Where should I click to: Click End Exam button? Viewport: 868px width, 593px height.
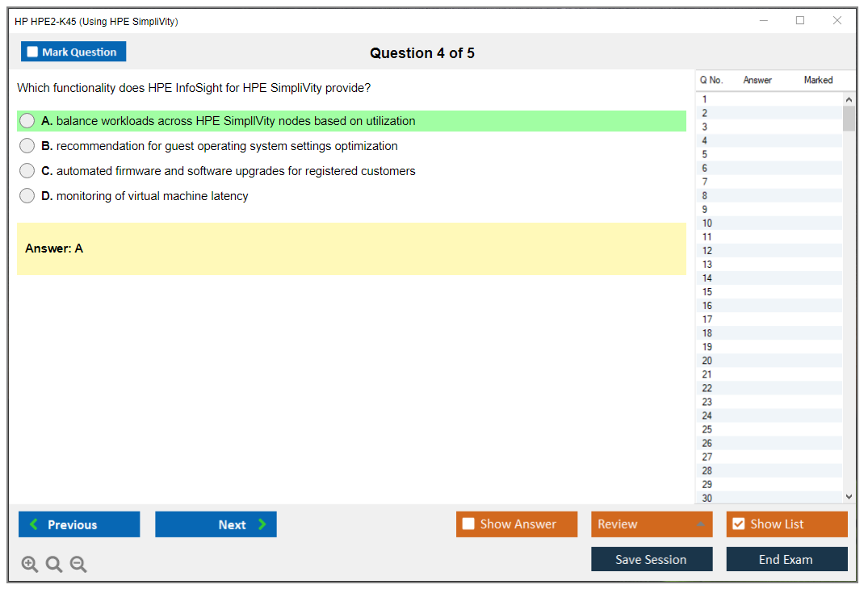786,559
